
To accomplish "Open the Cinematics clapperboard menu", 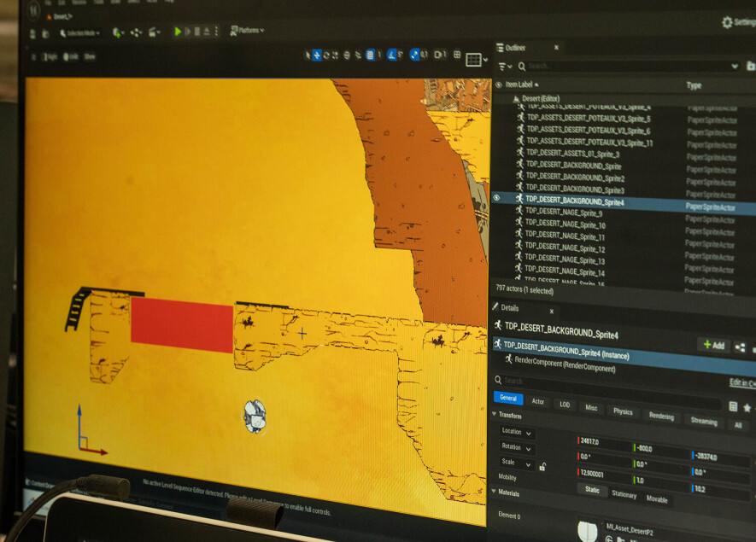I will click(155, 32).
